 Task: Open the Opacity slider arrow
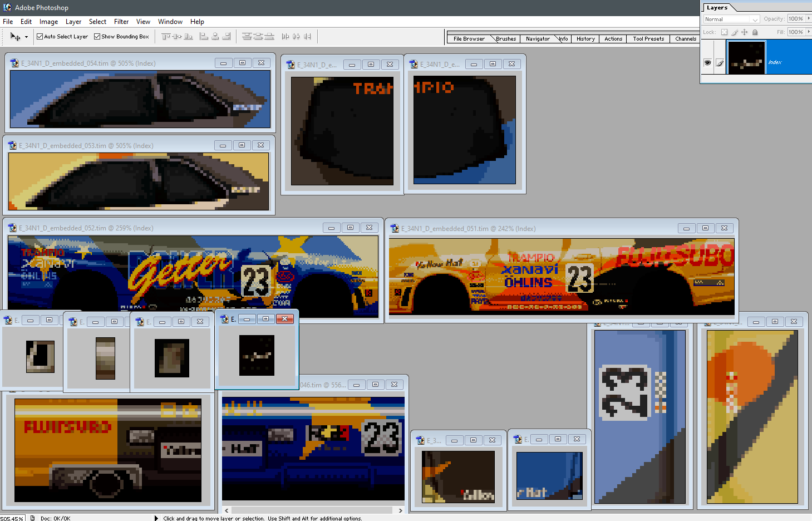click(x=809, y=18)
